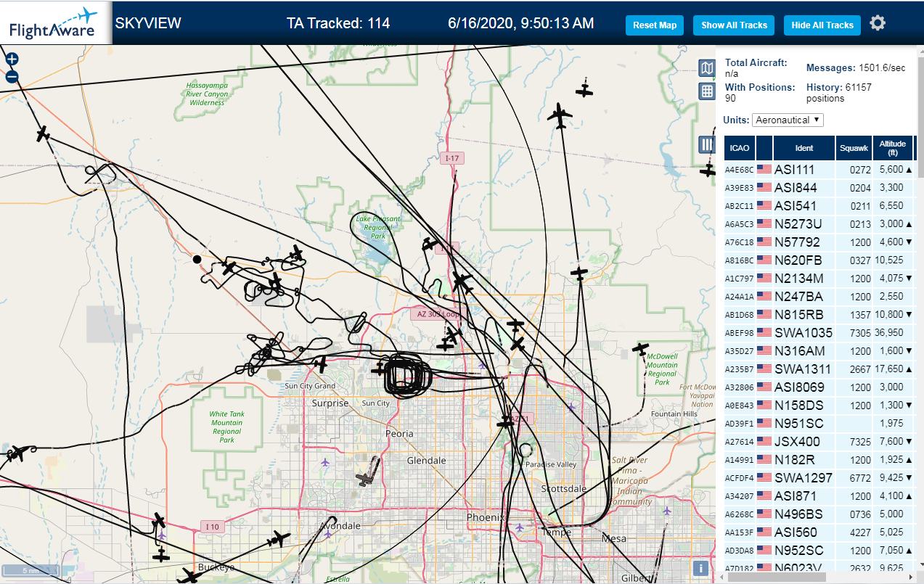Click the TA Tracked: 114 header text

[x=338, y=23]
